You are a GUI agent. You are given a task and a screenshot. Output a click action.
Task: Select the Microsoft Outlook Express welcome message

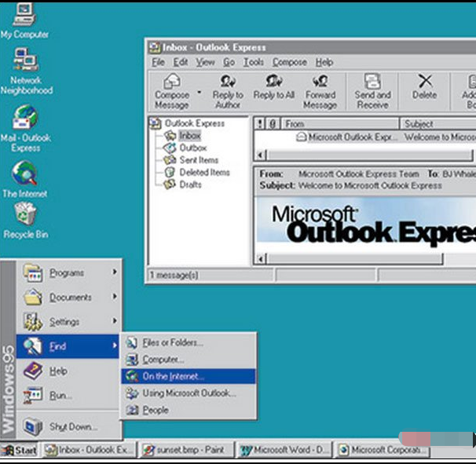(365, 137)
